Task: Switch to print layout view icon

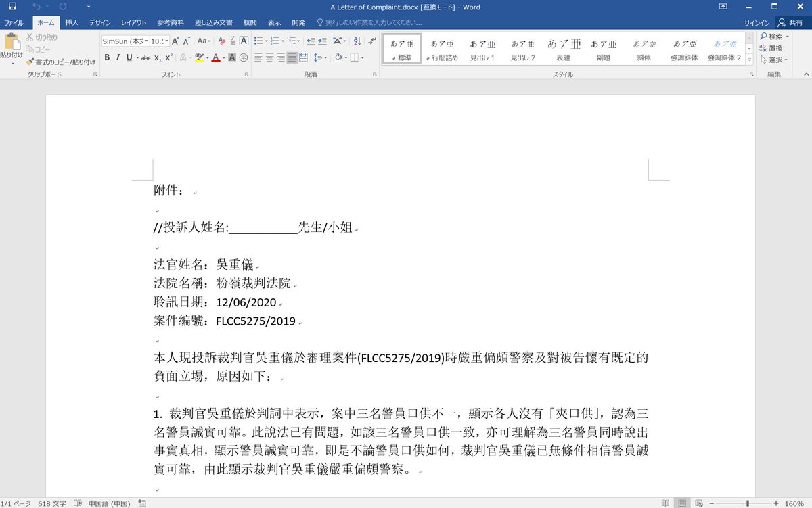Action: (x=683, y=503)
